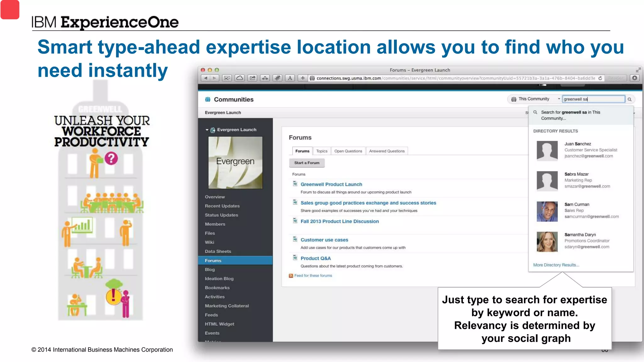Open Blog in the sidebar
644x362 pixels.
click(210, 270)
